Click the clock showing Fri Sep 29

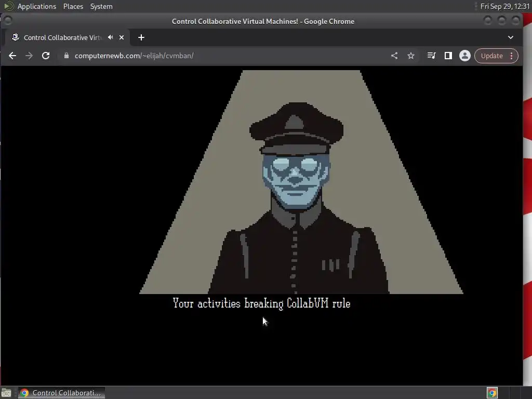(x=505, y=6)
